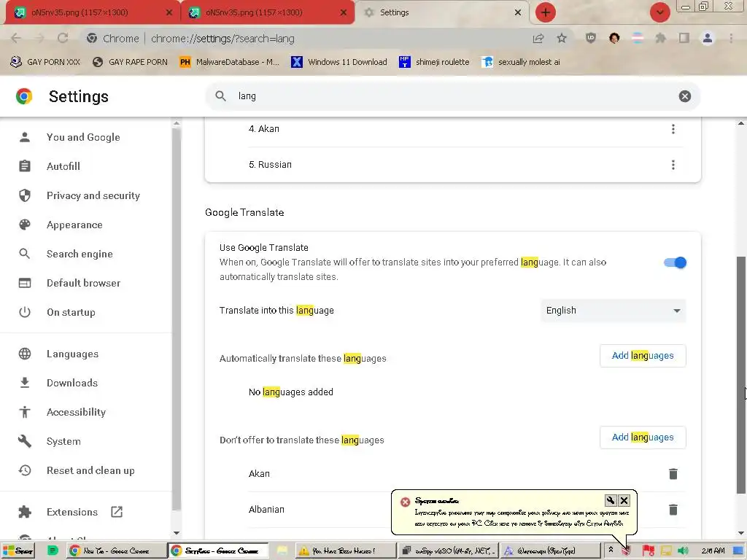Toggle the browser side panel icon
747x560 pixels.
(x=684, y=38)
